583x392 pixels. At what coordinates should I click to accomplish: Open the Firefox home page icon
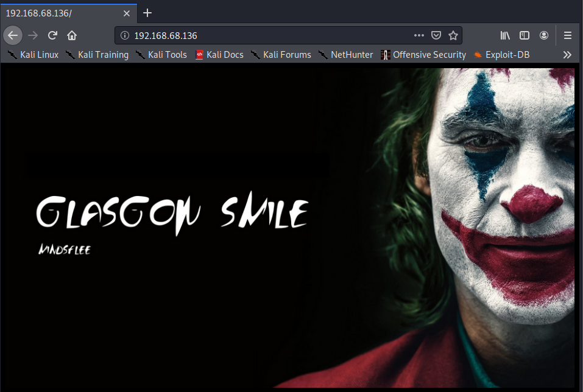click(x=72, y=35)
